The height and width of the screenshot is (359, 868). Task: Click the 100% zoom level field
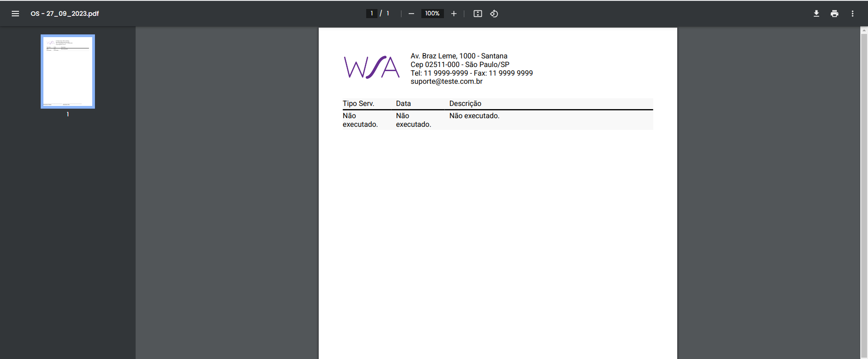click(x=432, y=14)
